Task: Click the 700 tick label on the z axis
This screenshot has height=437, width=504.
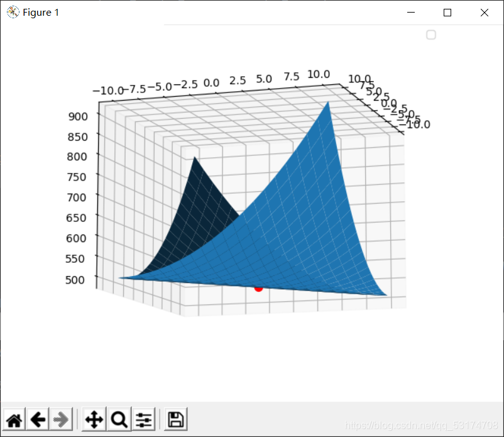Action: coord(77,197)
